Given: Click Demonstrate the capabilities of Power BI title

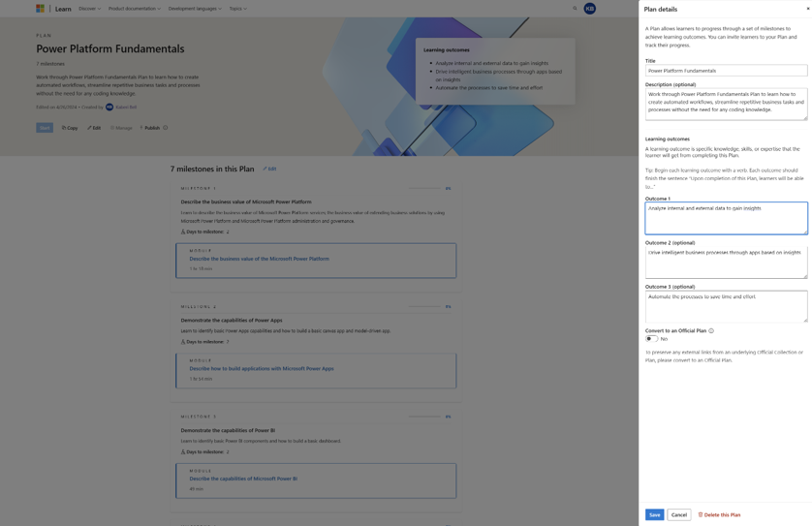Looking at the screenshot, I should [x=228, y=430].
